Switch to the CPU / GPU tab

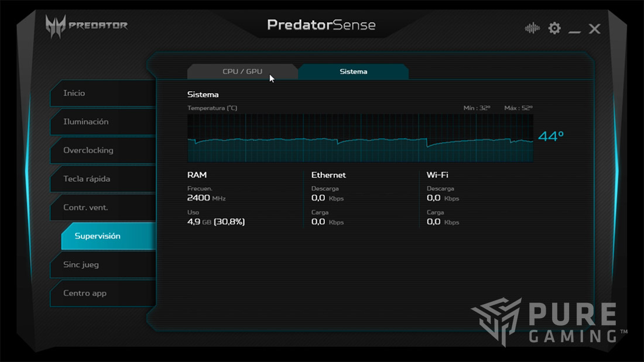click(242, 71)
